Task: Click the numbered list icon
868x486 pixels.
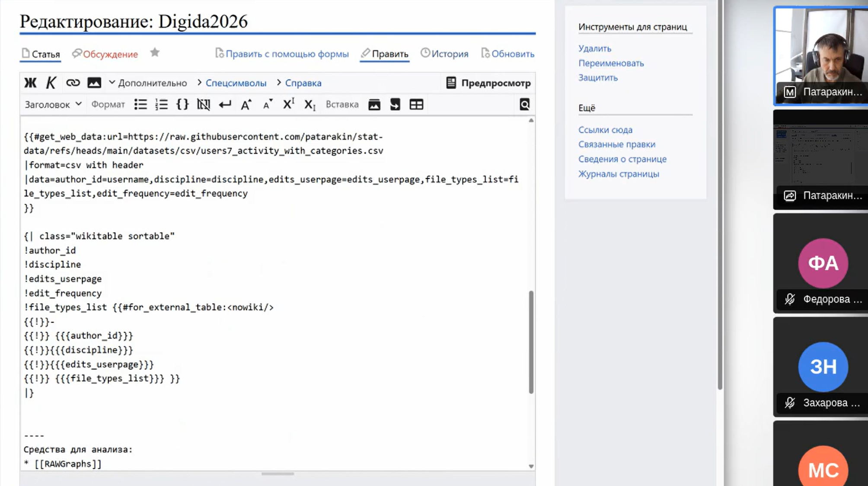Action: click(x=161, y=104)
